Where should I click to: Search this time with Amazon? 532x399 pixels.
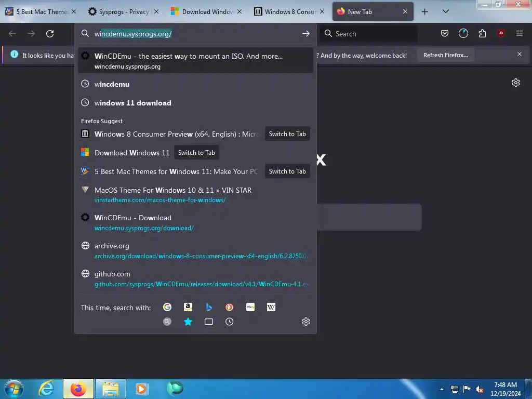(188, 307)
